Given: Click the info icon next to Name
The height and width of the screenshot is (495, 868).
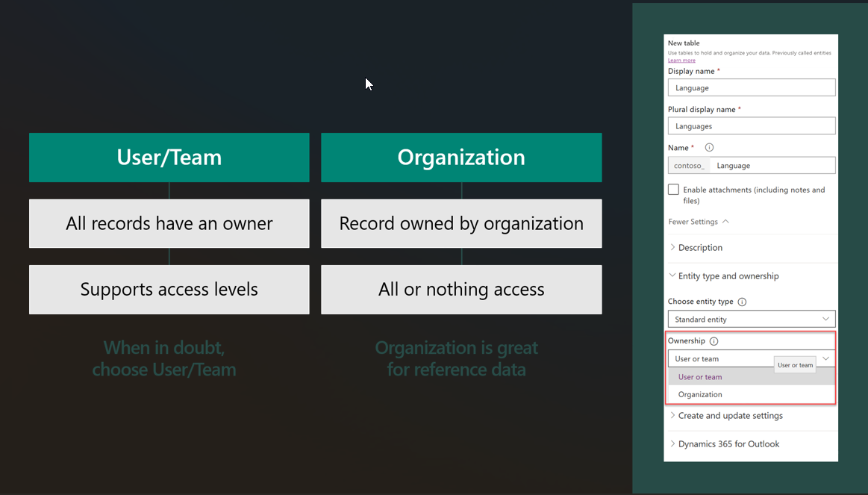Looking at the screenshot, I should coord(709,147).
